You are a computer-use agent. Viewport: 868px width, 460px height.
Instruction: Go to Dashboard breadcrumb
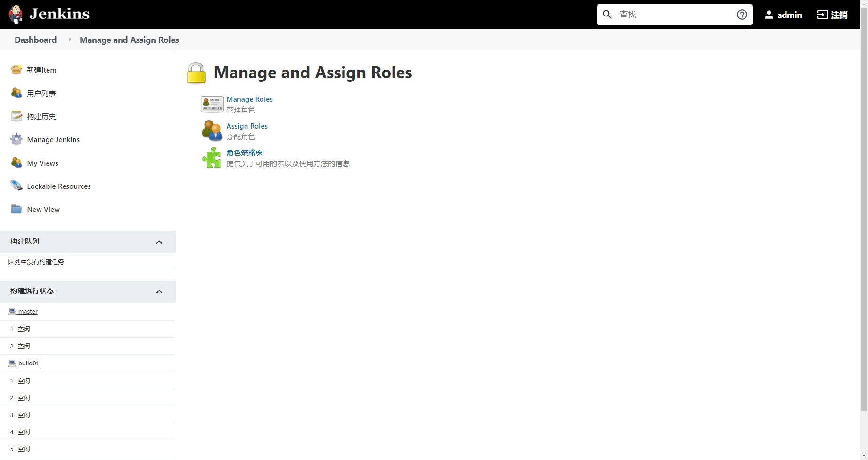tap(36, 40)
